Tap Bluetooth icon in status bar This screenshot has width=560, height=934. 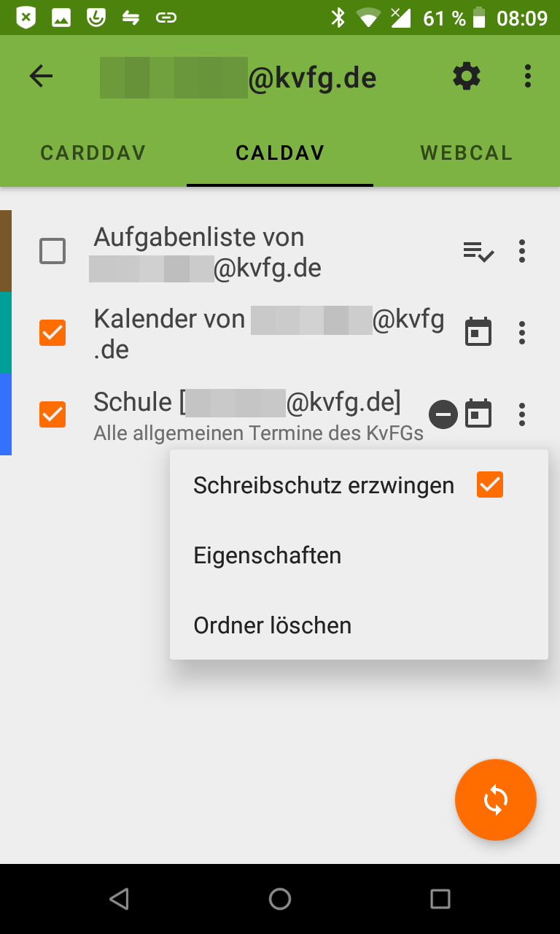(x=338, y=18)
